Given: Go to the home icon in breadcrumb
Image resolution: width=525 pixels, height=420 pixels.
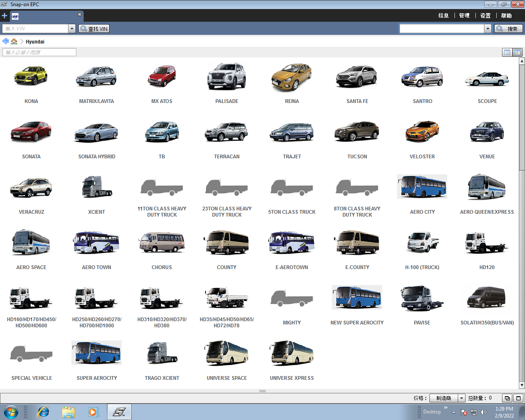Looking at the screenshot, I should point(14,41).
